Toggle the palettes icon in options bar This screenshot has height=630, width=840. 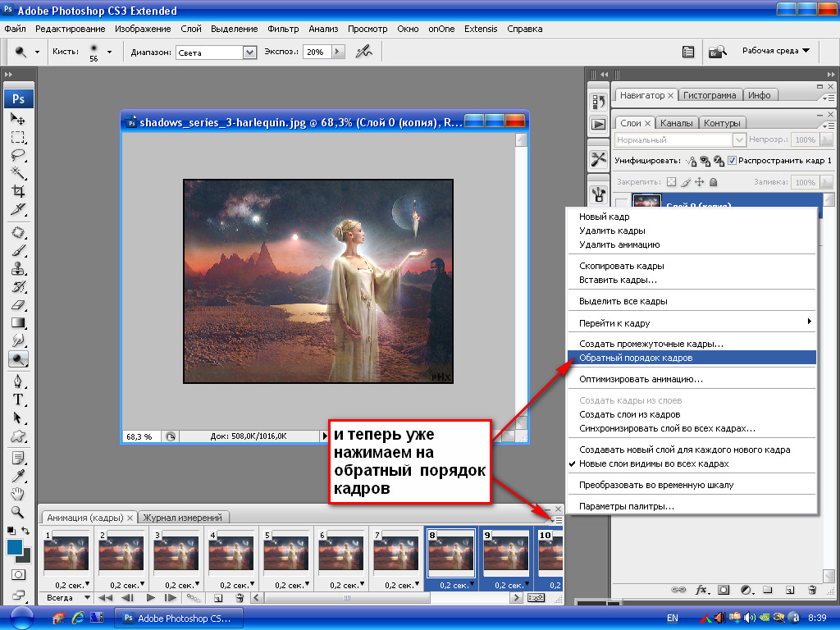[688, 52]
